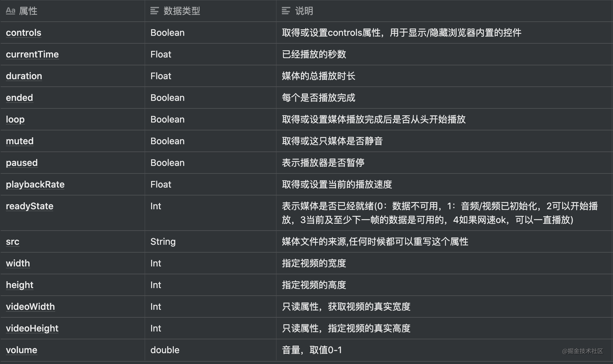
Task: Open the ended property entry
Action: tap(19, 98)
